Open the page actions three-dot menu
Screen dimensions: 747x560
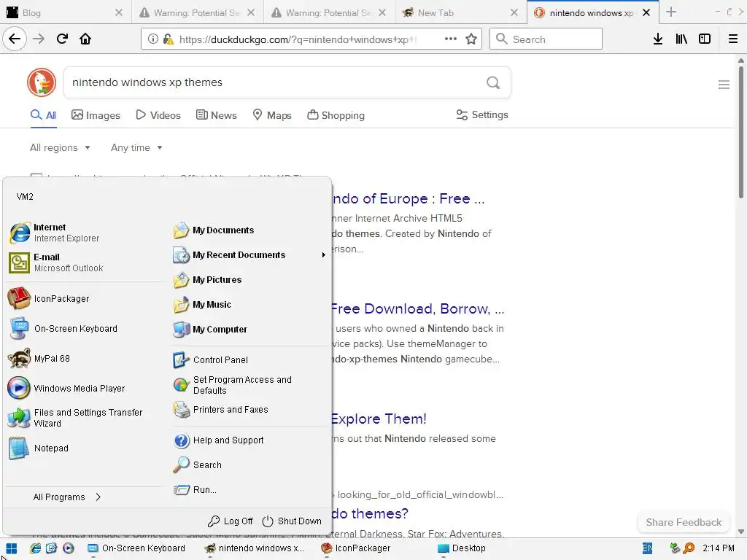tap(450, 39)
